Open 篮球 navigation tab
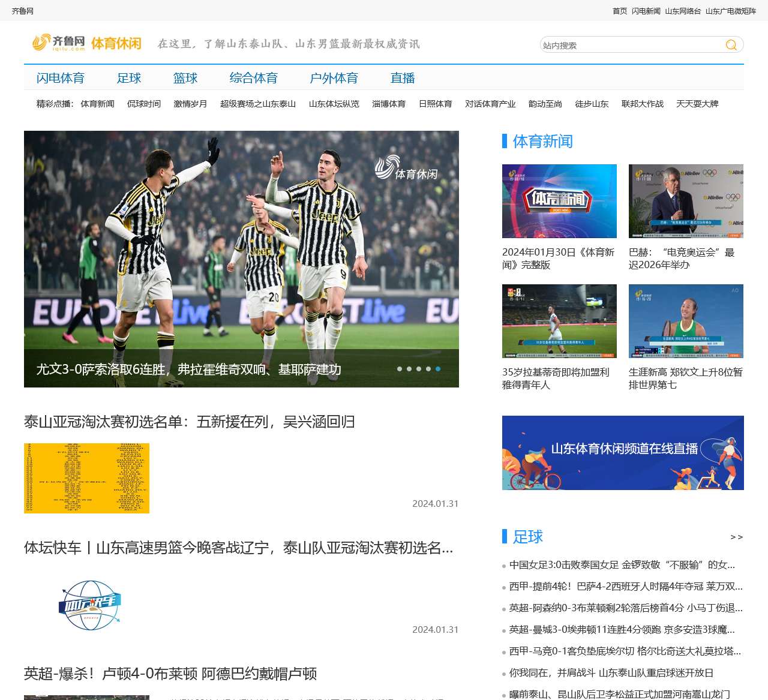768x700 pixels. pyautogui.click(x=185, y=78)
